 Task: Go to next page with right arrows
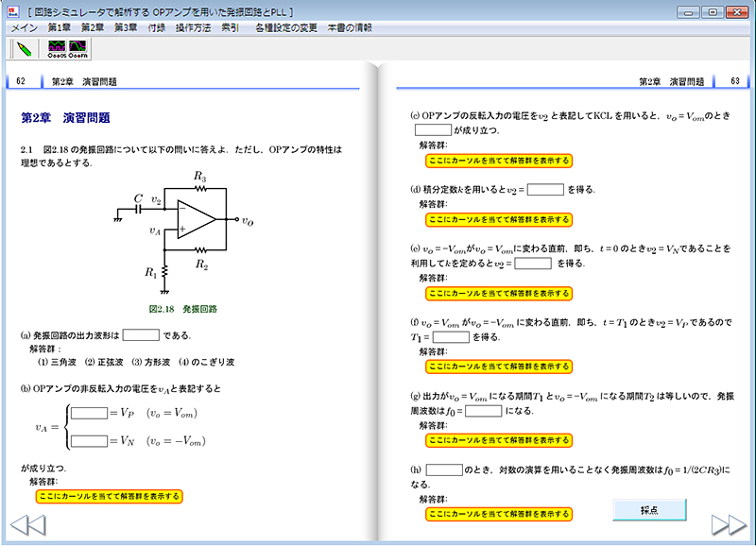(729, 525)
